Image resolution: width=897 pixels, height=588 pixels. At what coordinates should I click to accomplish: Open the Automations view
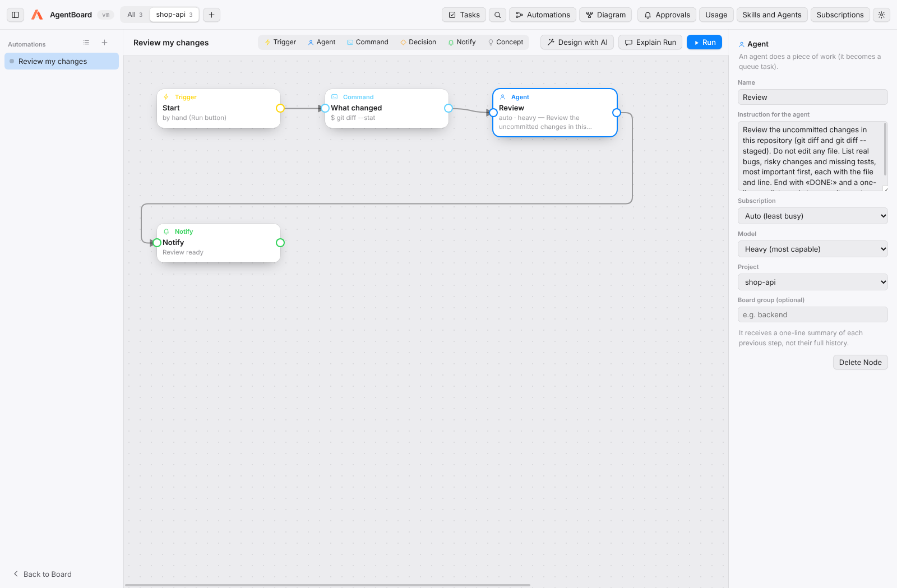pyautogui.click(x=543, y=15)
